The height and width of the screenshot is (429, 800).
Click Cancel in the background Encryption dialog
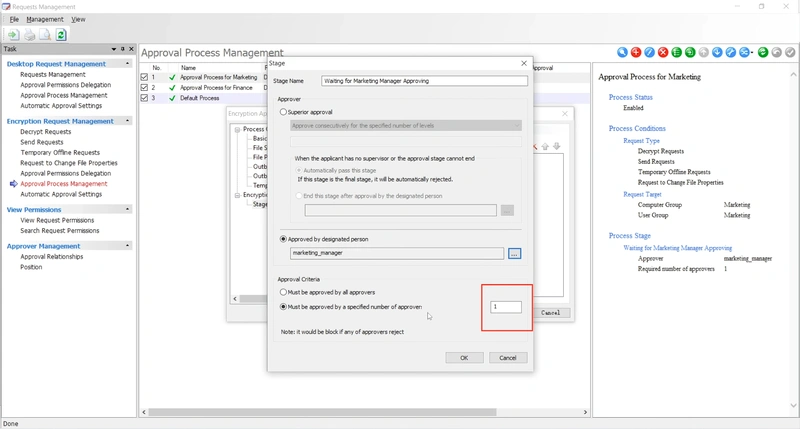point(551,313)
